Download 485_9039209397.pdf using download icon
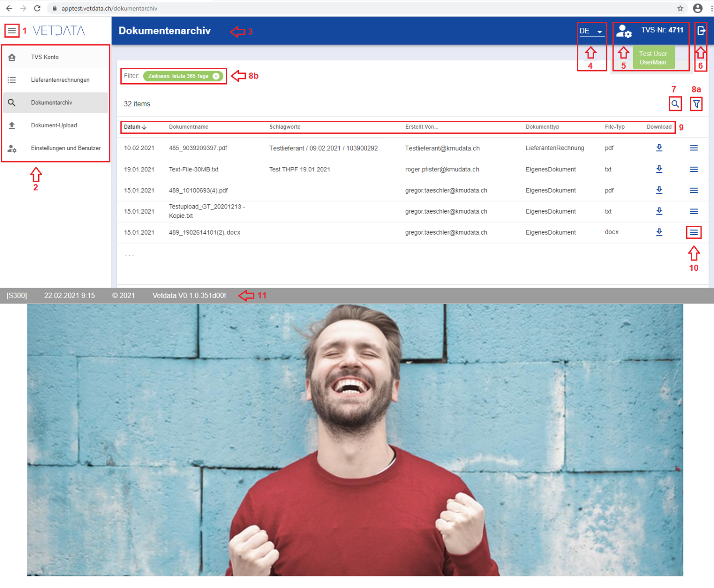Viewport: 714px width, 588px height. click(659, 148)
